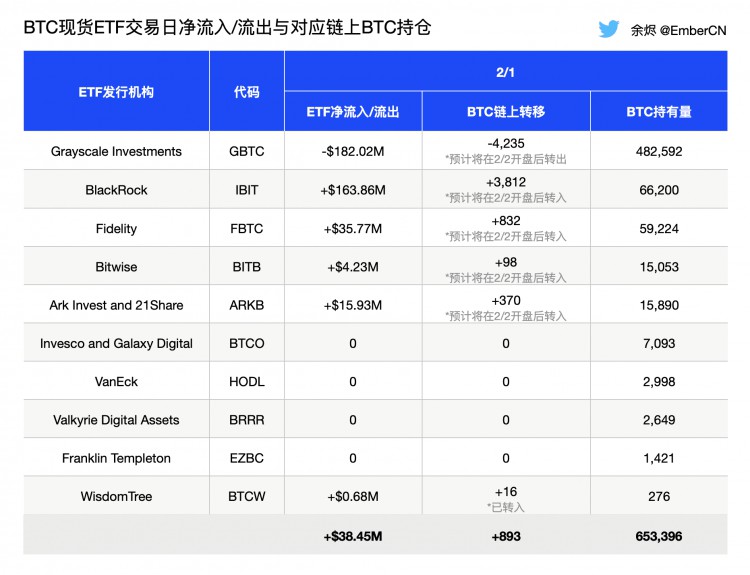Viewport: 750px width, 575px height.
Task: Select the Grayscale Investments row name
Action: click(x=116, y=152)
